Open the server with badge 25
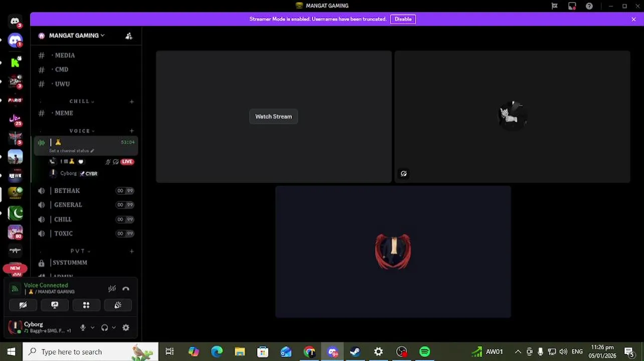Screen dimensions: 644x361 coord(15,119)
